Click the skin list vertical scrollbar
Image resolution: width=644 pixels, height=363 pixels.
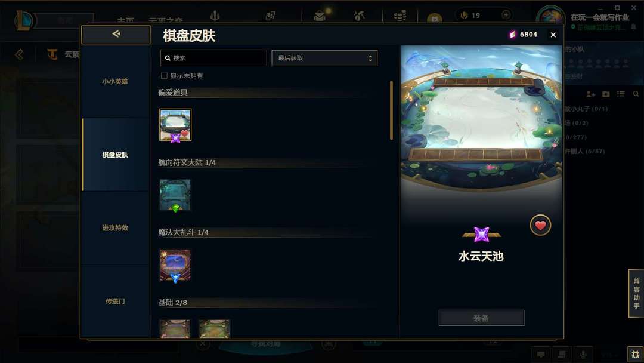pyautogui.click(x=391, y=110)
